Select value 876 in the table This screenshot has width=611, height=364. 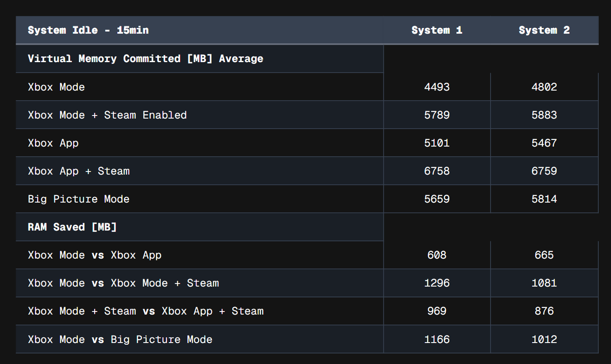click(x=544, y=311)
